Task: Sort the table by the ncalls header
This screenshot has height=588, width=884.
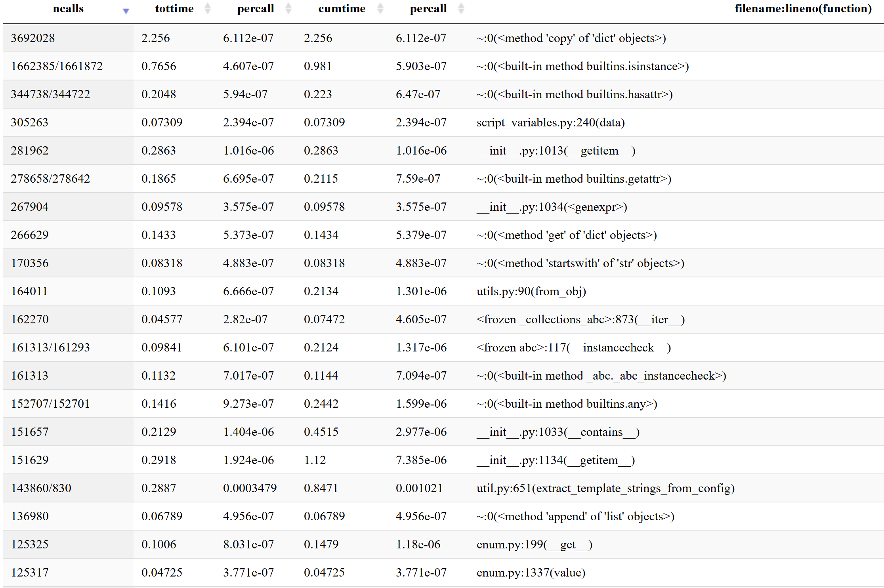Action: (x=68, y=8)
